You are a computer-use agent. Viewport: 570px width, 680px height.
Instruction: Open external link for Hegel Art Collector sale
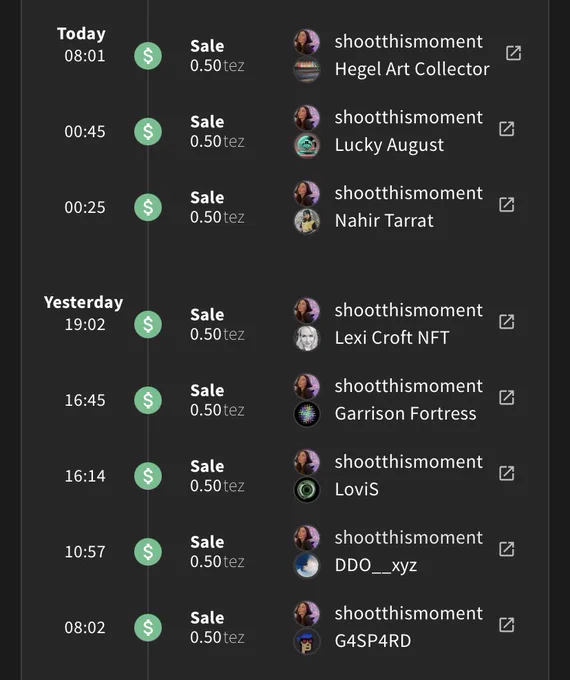[514, 53]
